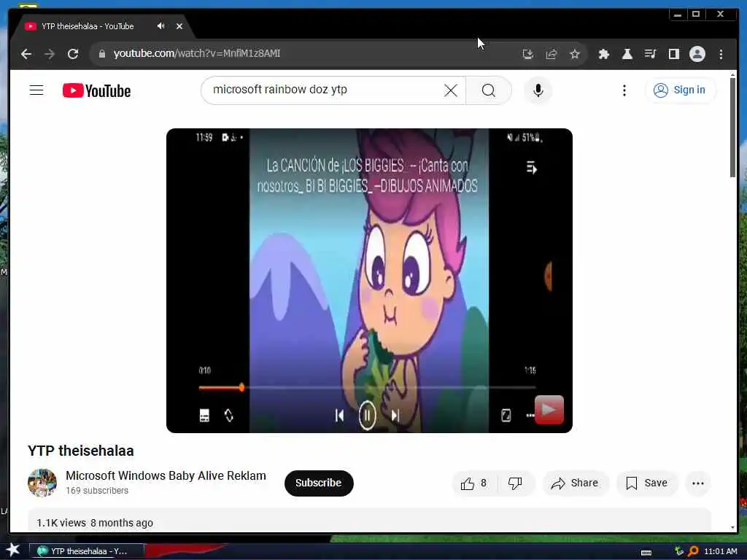The image size is (747, 560).
Task: Click the lock icon in address bar
Action: click(x=101, y=54)
